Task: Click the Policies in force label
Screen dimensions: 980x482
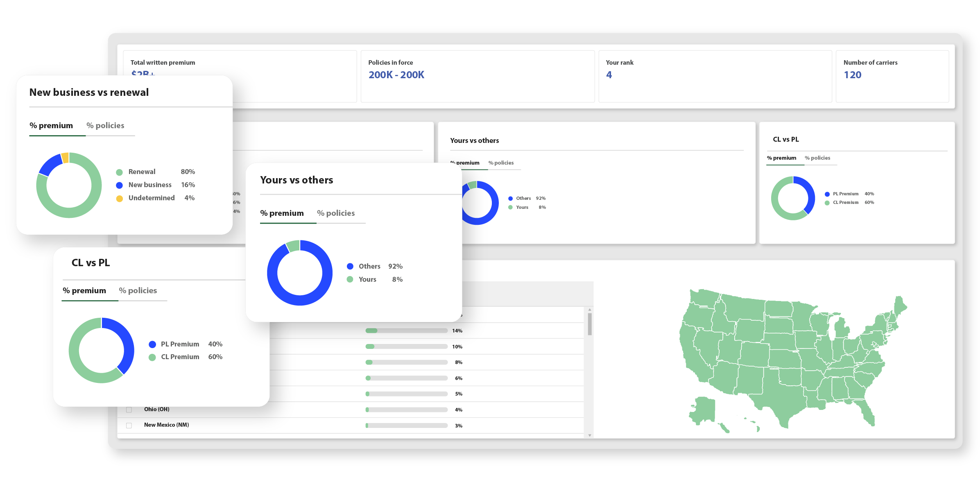Action: 391,62
